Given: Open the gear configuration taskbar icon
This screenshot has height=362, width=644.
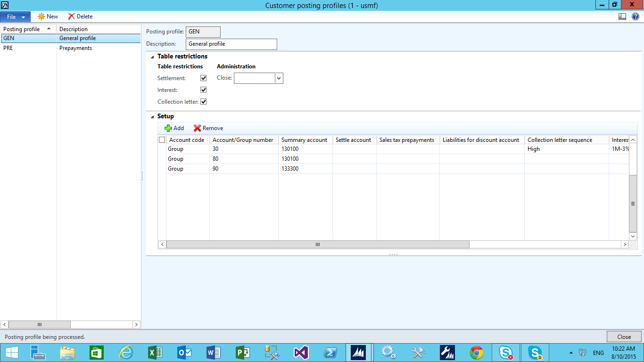Looking at the screenshot, I should pos(389,353).
